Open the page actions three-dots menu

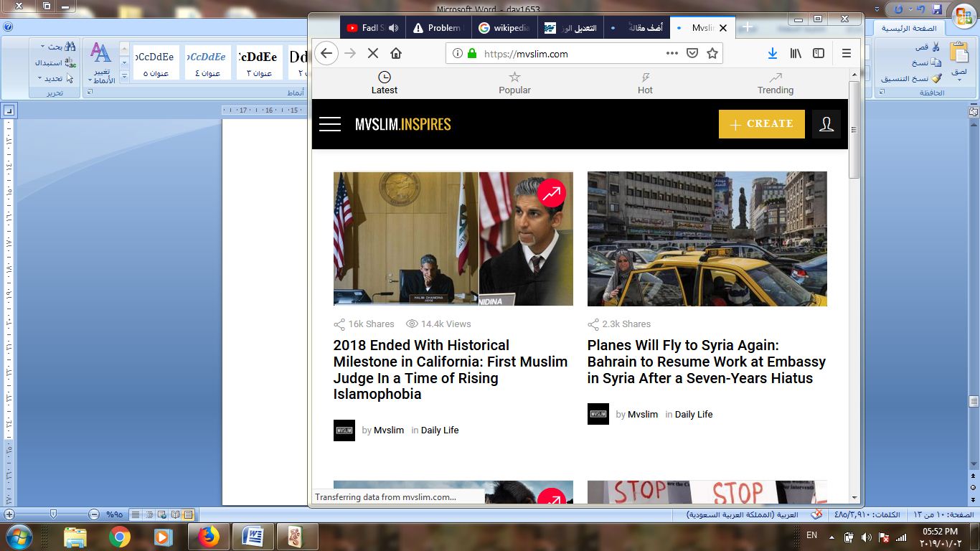[672, 54]
